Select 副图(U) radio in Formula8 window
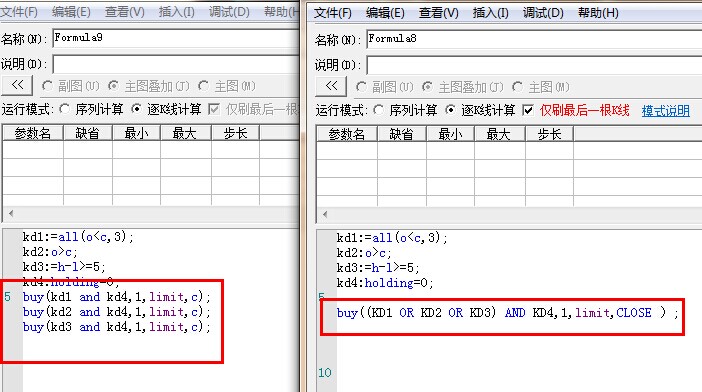The height and width of the screenshot is (392, 702). coord(361,87)
